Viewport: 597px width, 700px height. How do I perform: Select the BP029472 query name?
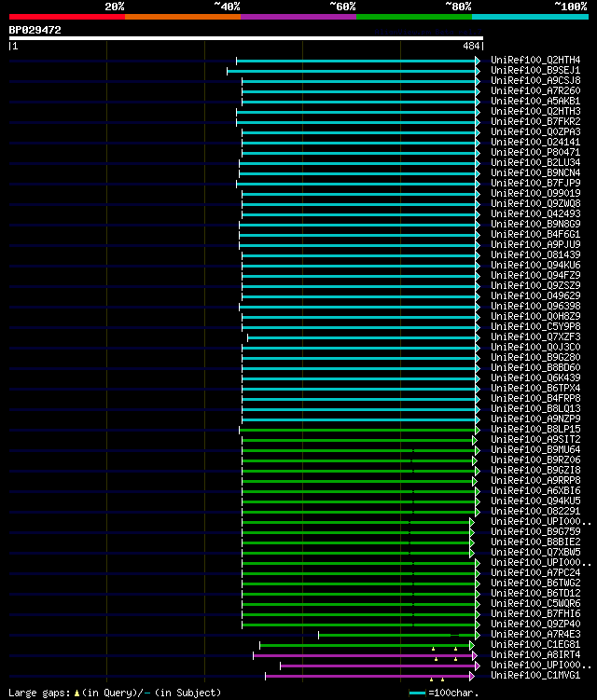(x=35, y=30)
